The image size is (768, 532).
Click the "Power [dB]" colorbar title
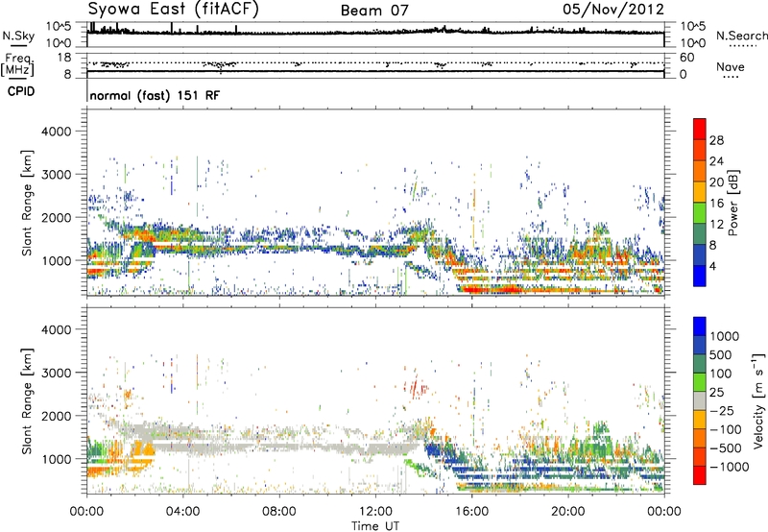coord(732,203)
